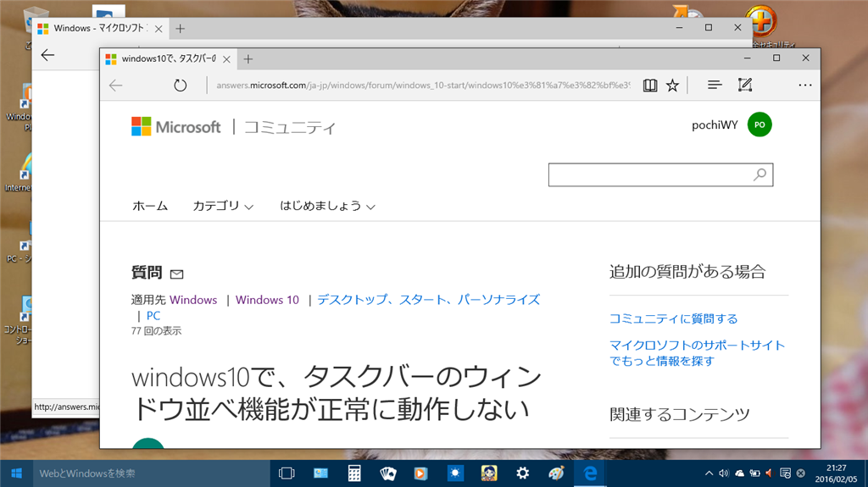868x487 pixels.
Task: Open the Windows applies-to link
Action: [193, 300]
